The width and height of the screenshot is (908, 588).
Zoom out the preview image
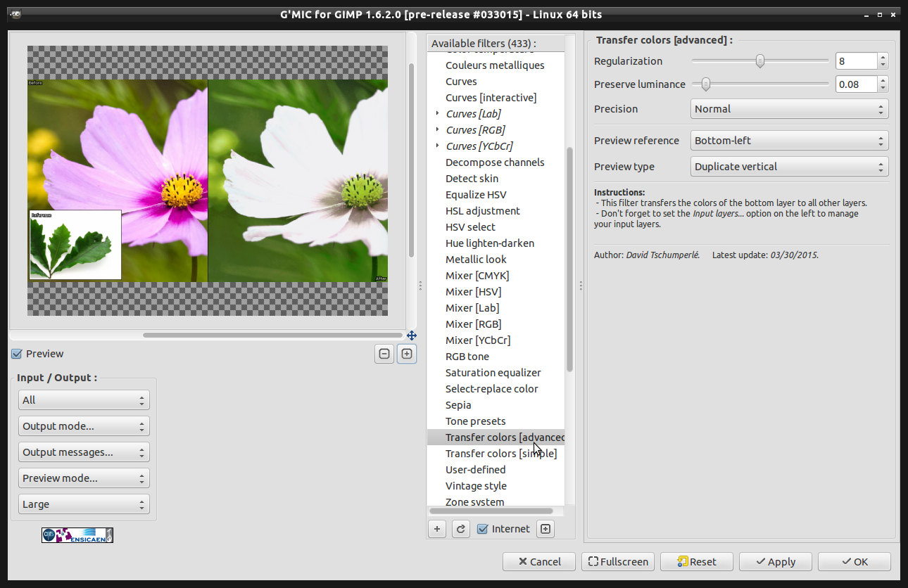click(384, 354)
